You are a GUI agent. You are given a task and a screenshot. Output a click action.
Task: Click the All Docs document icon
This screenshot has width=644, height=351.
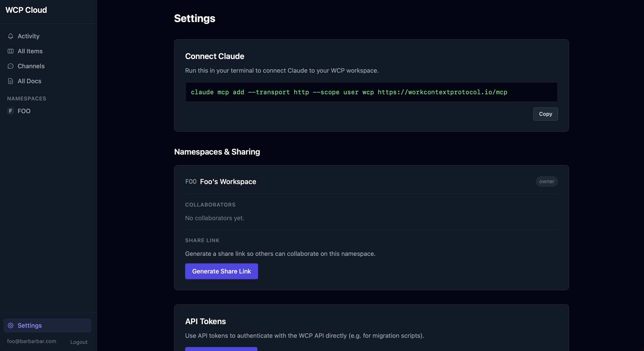11,81
